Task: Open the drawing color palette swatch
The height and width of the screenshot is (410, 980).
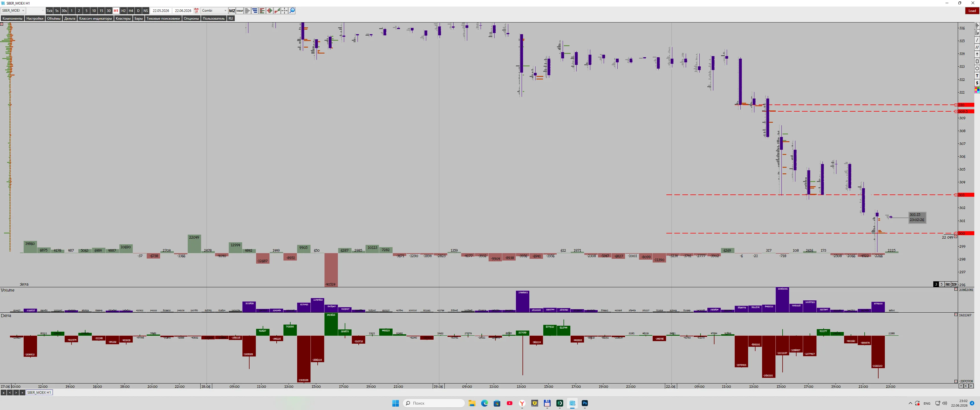Action: 977,90
